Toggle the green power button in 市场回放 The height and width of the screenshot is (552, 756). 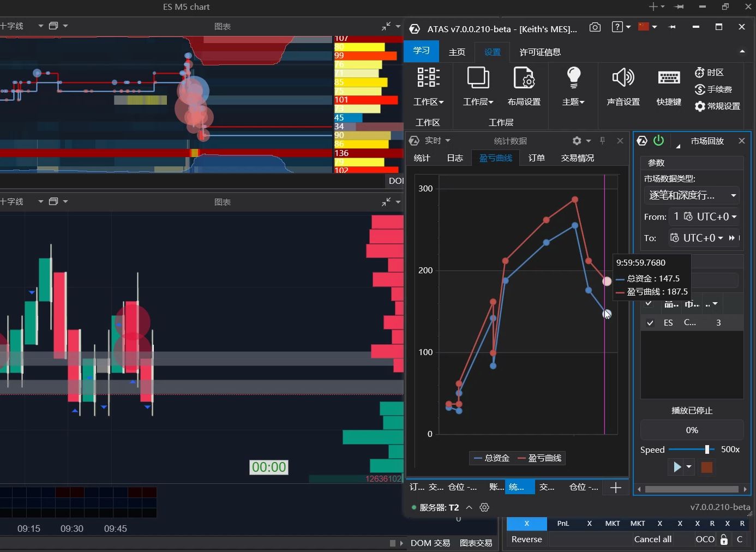coord(658,140)
